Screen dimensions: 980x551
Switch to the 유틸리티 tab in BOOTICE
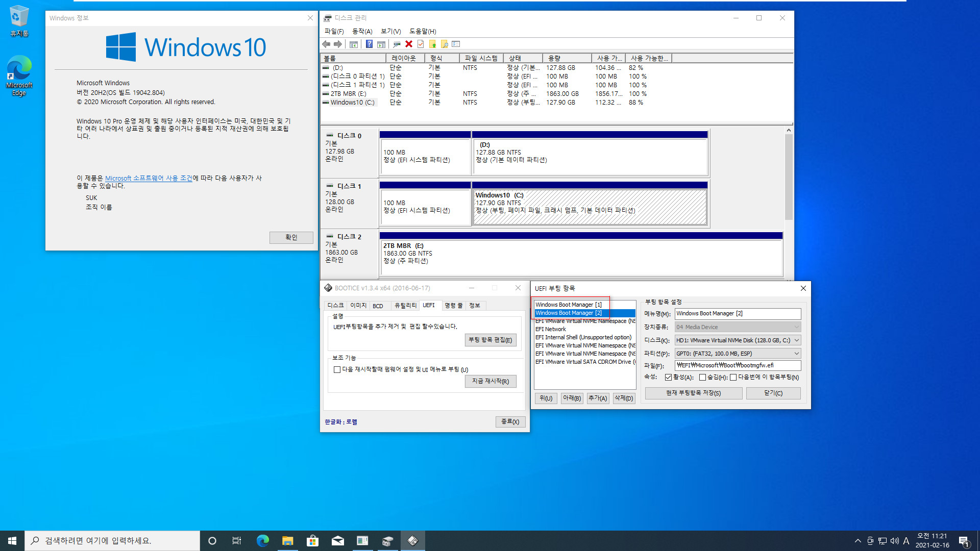point(405,306)
